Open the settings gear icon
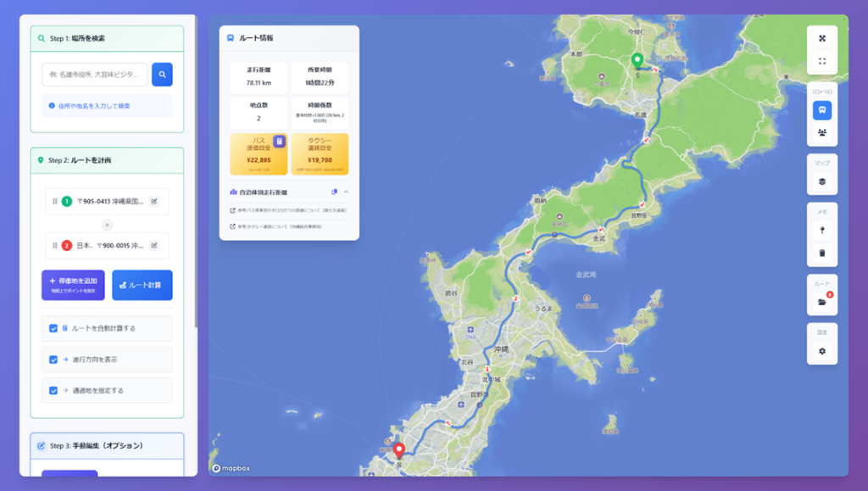Viewport: 868px width, 491px height. click(x=821, y=351)
